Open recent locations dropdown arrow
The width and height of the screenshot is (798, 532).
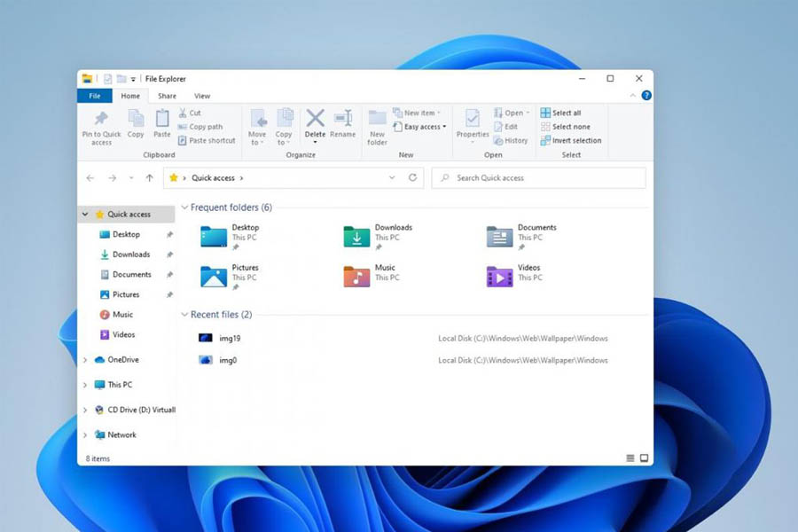[x=131, y=177]
